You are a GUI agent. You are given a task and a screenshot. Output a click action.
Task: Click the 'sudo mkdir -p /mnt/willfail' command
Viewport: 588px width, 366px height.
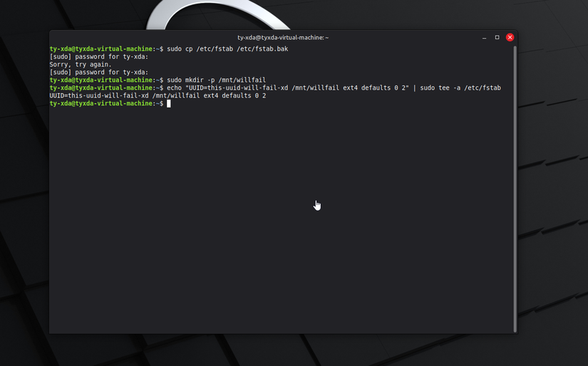coord(217,80)
